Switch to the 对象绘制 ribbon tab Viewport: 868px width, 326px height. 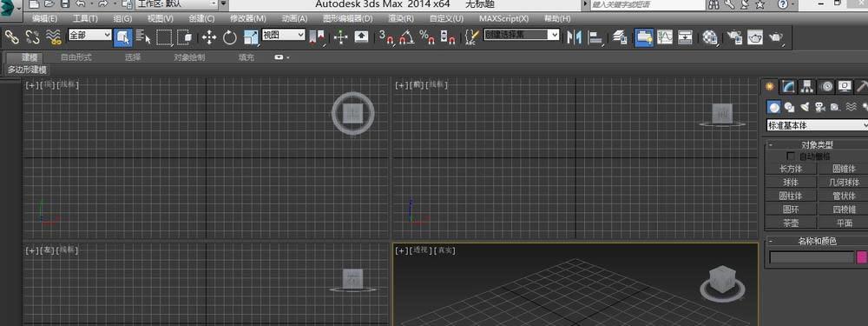pos(189,57)
